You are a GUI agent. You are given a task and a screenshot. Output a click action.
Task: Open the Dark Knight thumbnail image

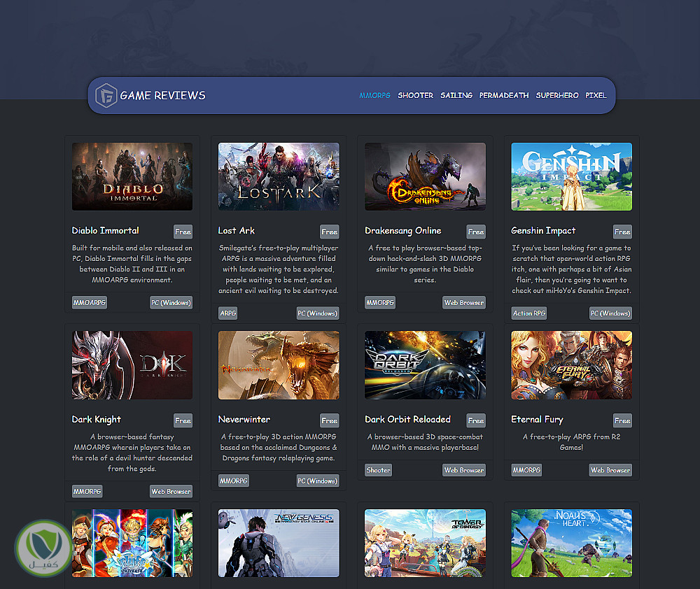(x=132, y=365)
